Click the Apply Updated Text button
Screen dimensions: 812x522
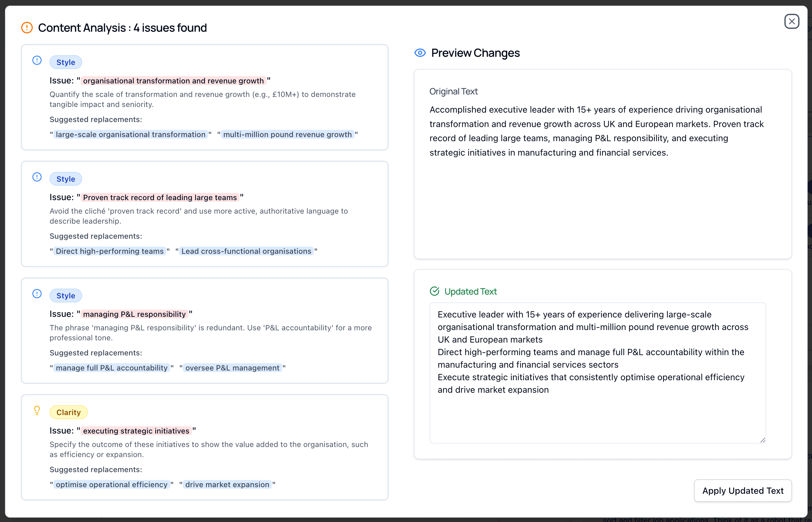tap(742, 491)
